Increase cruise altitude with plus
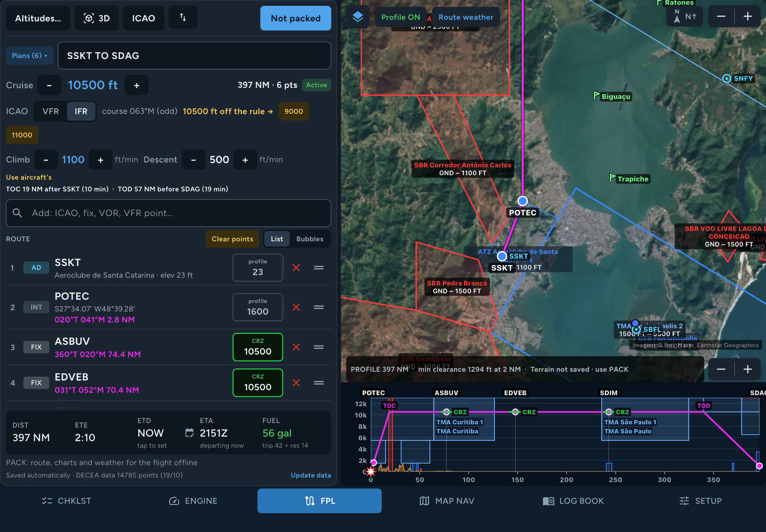Viewport: 766px width, 532px height. (x=136, y=85)
